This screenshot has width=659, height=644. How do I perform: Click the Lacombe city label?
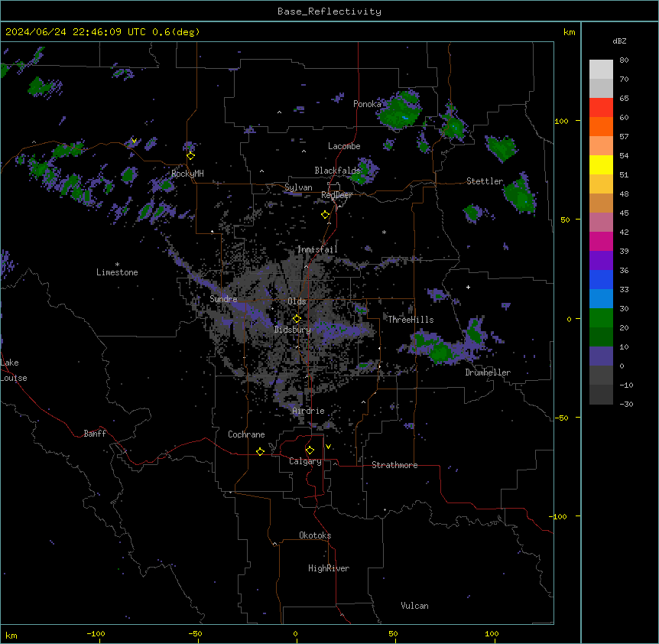tap(344, 146)
